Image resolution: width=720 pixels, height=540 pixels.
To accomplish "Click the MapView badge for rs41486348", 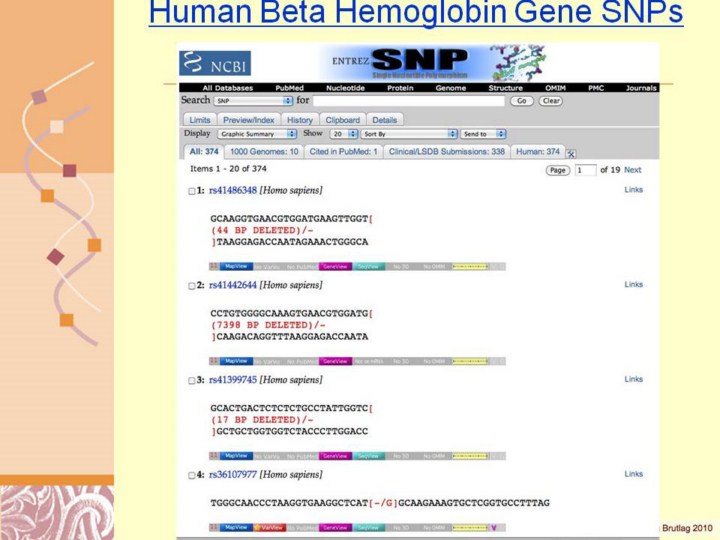I will click(236, 266).
